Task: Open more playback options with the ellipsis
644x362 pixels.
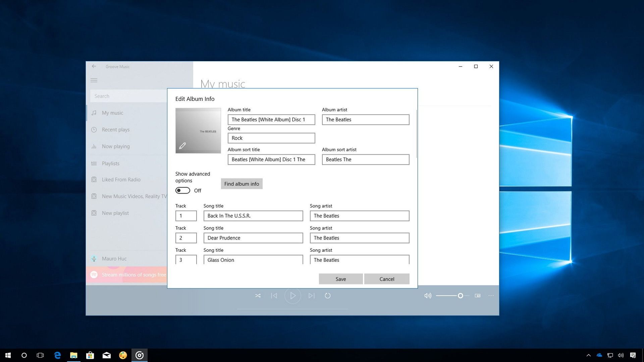Action: point(491,296)
